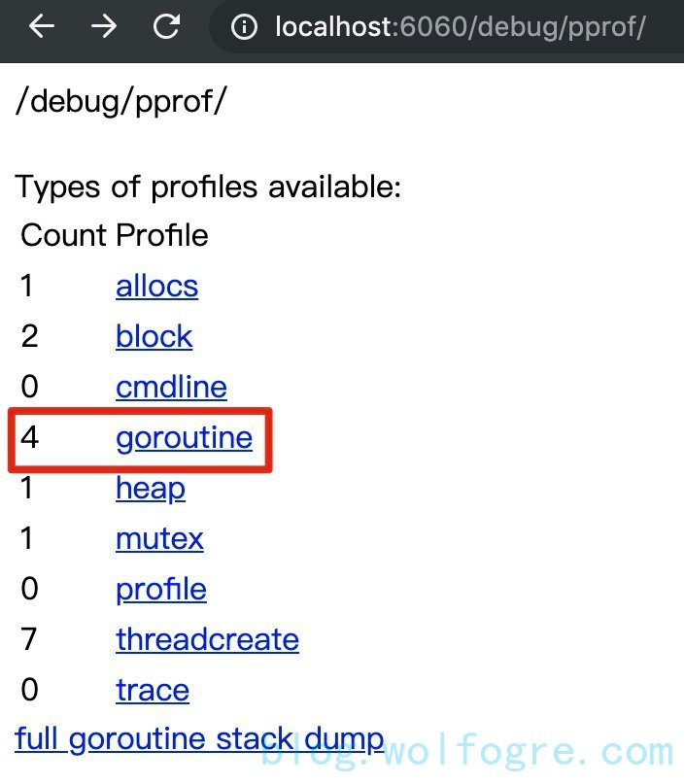
Task: Click the threadcreate count value 7
Action: 29,639
